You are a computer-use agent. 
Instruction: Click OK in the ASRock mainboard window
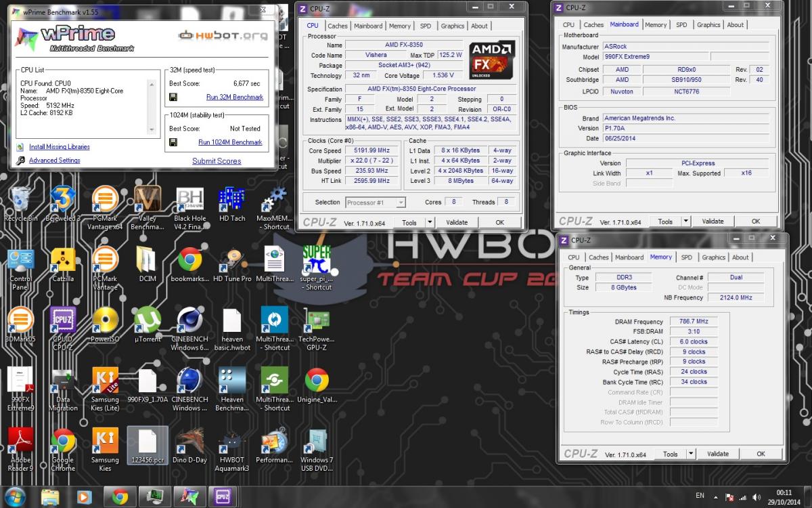point(755,221)
